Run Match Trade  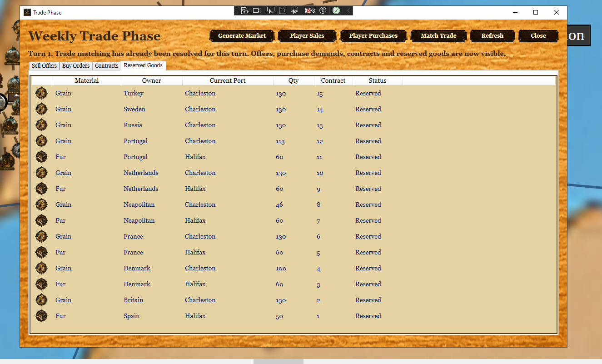(x=438, y=36)
